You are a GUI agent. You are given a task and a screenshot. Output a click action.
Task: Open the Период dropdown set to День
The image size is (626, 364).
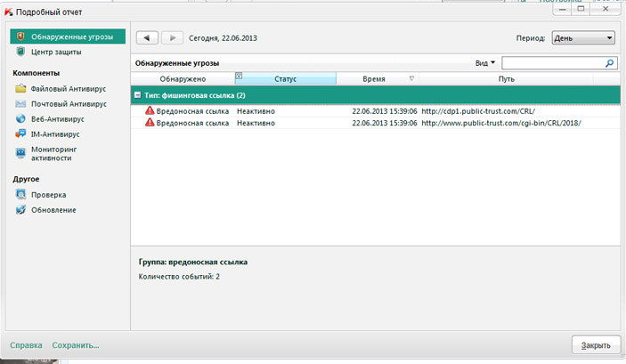tap(583, 38)
